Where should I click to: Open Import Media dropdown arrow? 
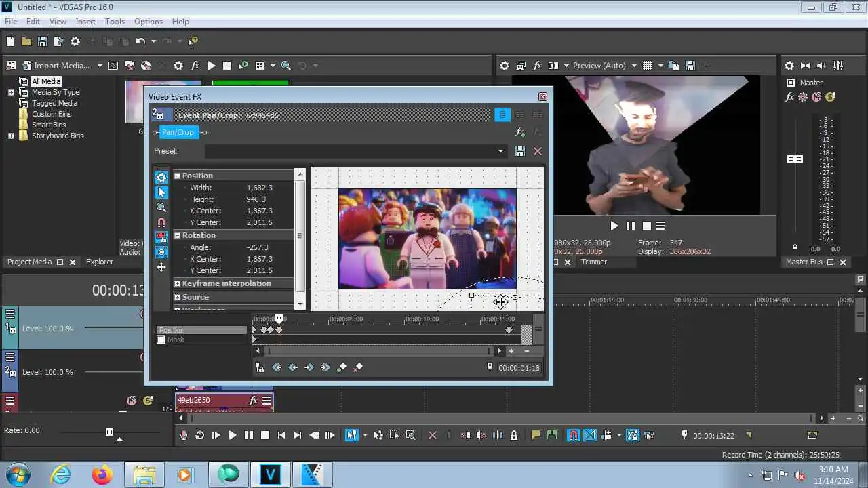(100, 66)
